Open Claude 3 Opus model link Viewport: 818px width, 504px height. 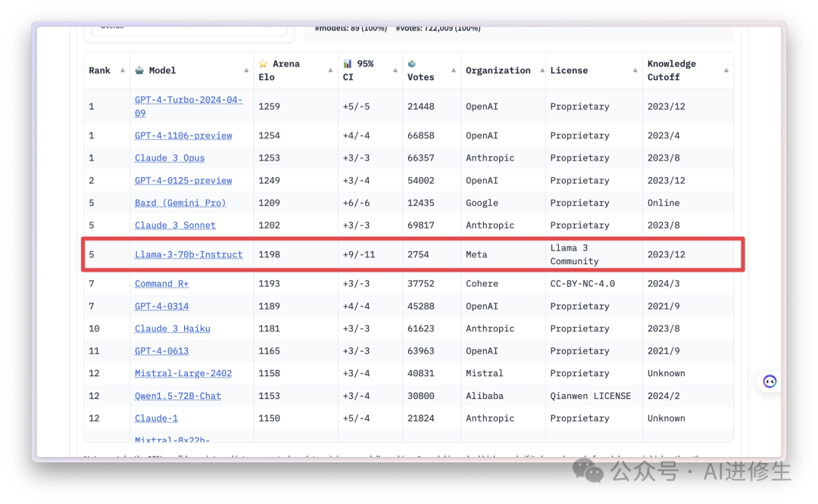point(170,158)
